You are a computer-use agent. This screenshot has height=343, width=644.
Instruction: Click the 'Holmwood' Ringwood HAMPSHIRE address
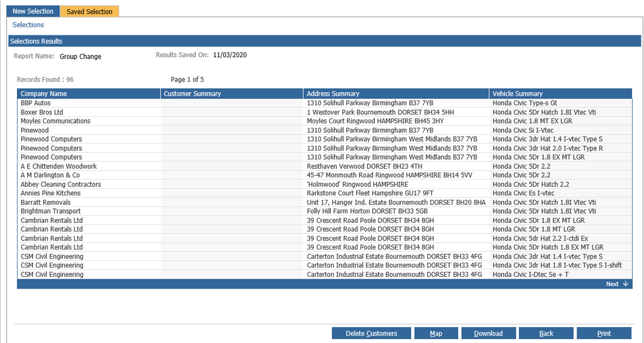tap(357, 184)
